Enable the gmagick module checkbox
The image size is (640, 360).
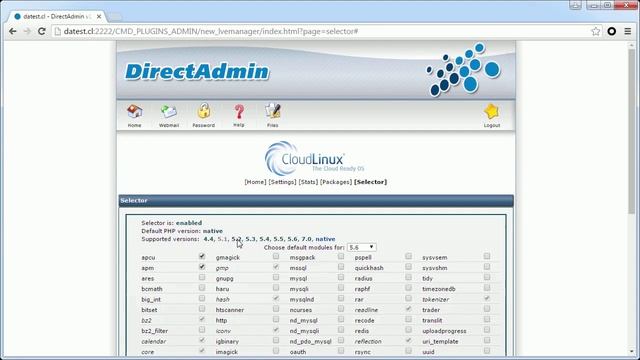276,256
